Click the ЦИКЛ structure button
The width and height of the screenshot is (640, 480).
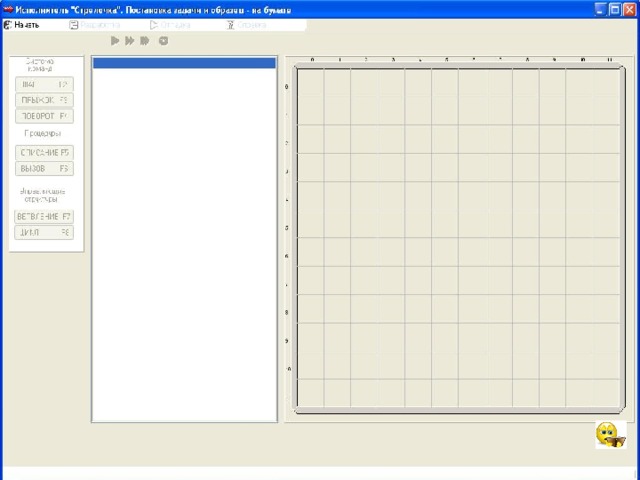(44, 233)
